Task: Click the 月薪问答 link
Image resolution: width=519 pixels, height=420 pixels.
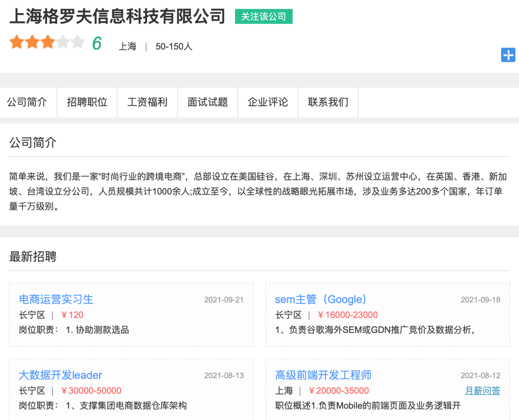Action: [x=482, y=391]
